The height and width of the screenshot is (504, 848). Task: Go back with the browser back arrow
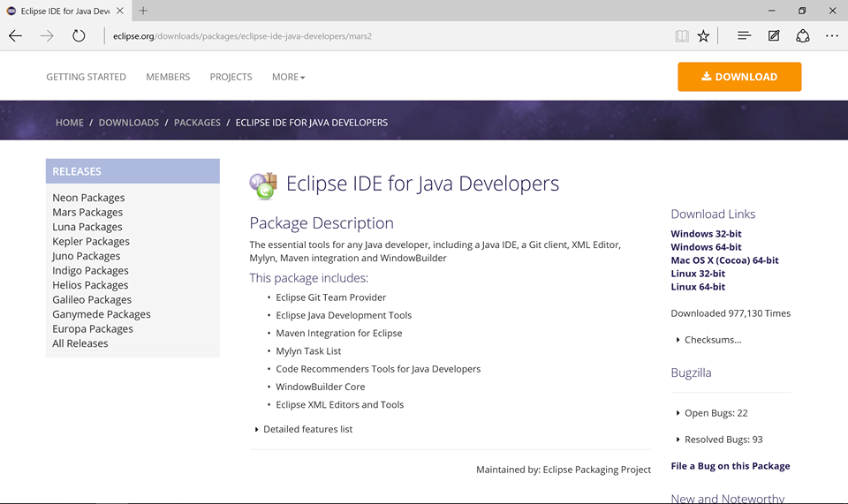pyautogui.click(x=16, y=36)
